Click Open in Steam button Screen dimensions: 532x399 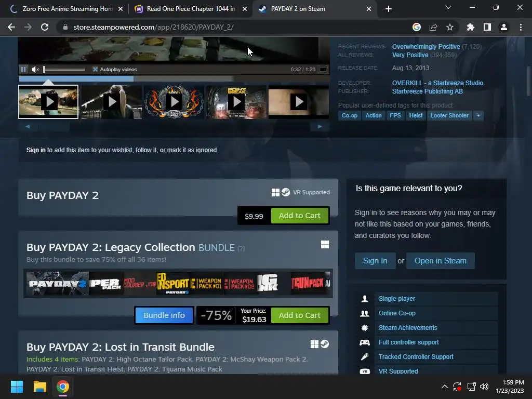coord(440,261)
